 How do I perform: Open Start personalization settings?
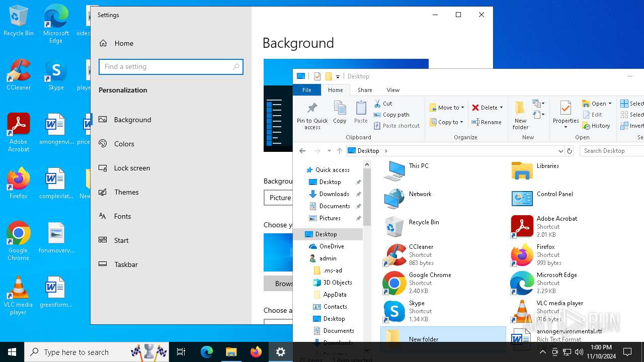coord(171,240)
